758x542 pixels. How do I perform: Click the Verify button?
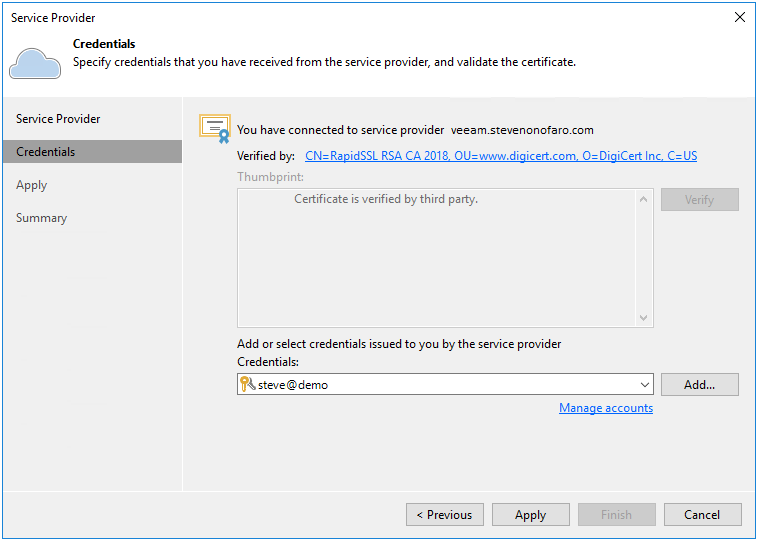click(699, 200)
